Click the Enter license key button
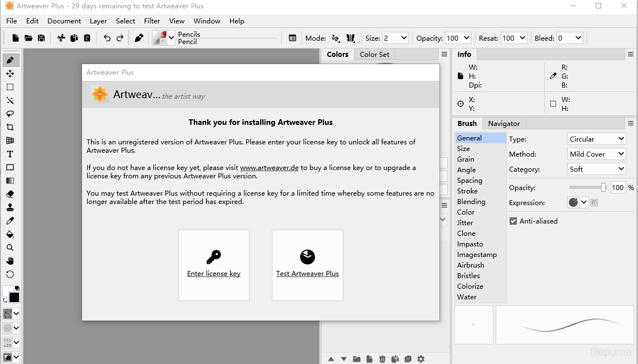Image resolution: width=638 pixels, height=364 pixels. pyautogui.click(x=214, y=265)
